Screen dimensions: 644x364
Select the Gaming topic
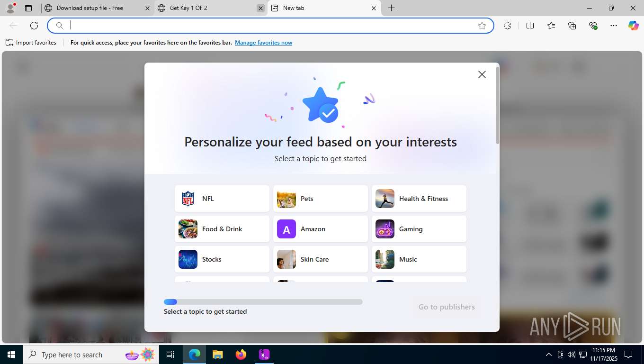(419, 229)
